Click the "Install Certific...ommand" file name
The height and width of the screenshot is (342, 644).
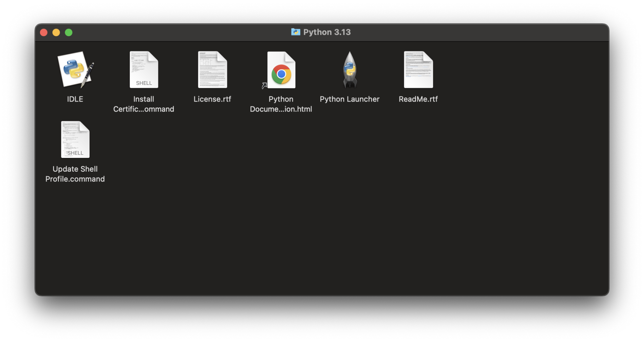coord(144,104)
